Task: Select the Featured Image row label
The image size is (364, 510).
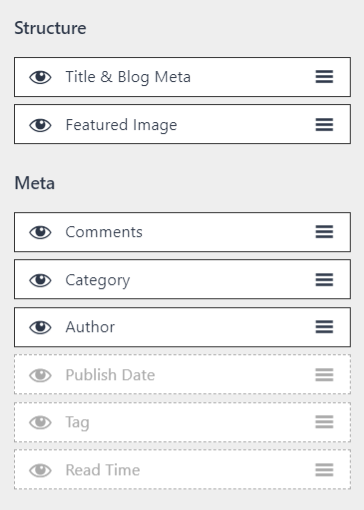Action: click(121, 126)
